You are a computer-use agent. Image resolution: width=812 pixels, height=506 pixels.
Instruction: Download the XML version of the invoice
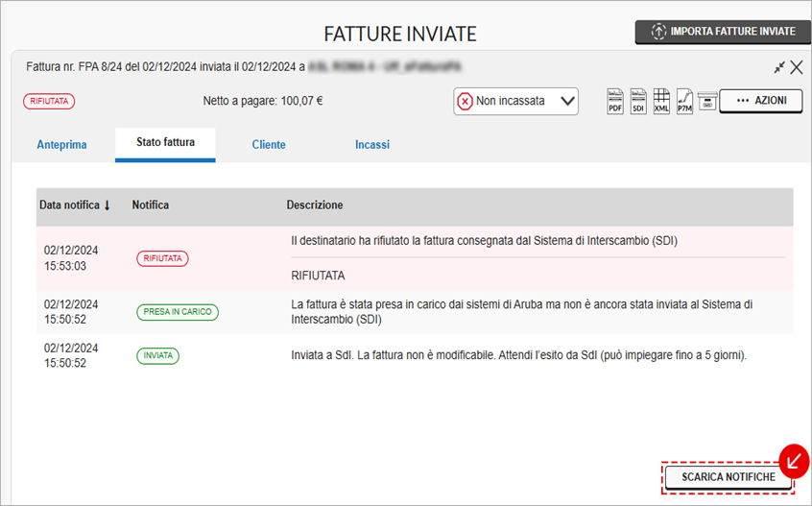coord(661,101)
